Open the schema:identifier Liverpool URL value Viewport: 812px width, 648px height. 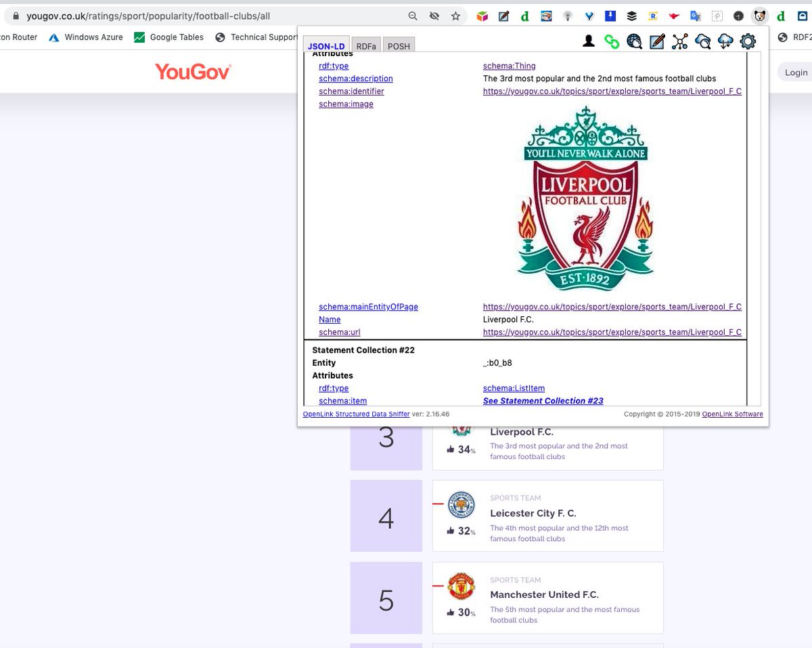tap(612, 91)
